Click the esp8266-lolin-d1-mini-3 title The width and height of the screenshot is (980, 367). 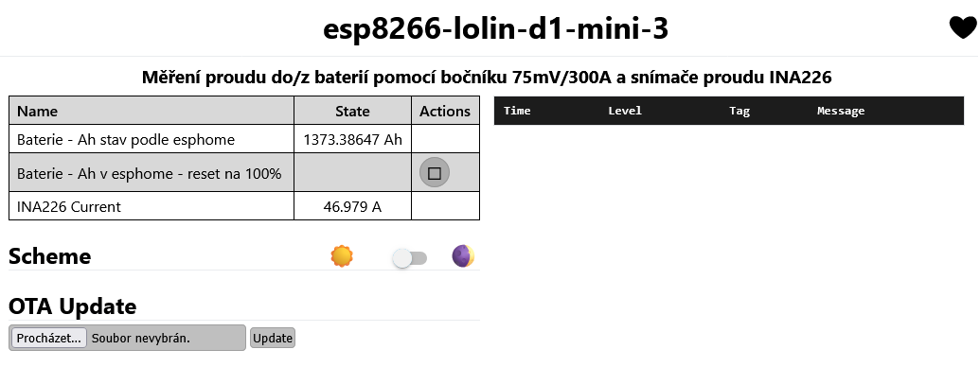point(495,28)
